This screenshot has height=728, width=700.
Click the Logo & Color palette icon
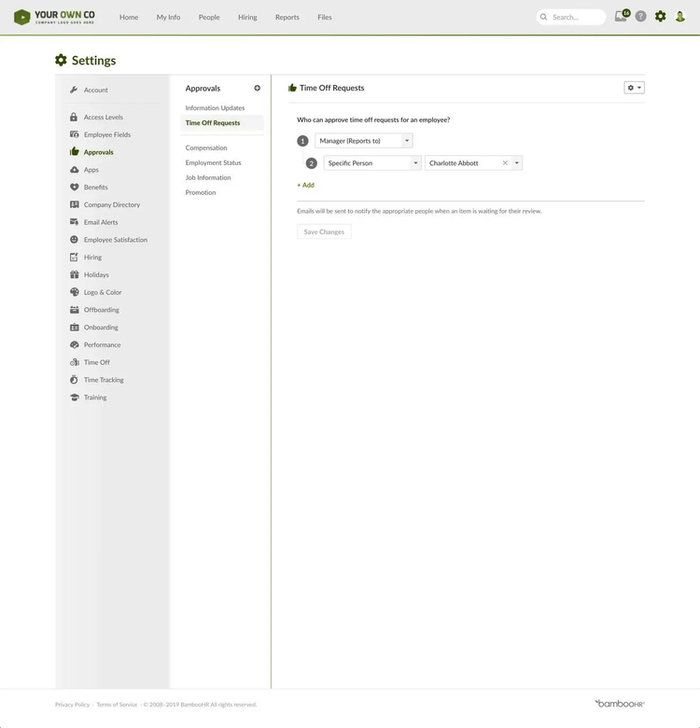click(75, 291)
